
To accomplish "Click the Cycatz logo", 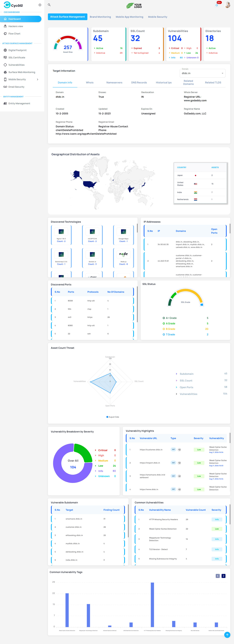I will point(13,5).
